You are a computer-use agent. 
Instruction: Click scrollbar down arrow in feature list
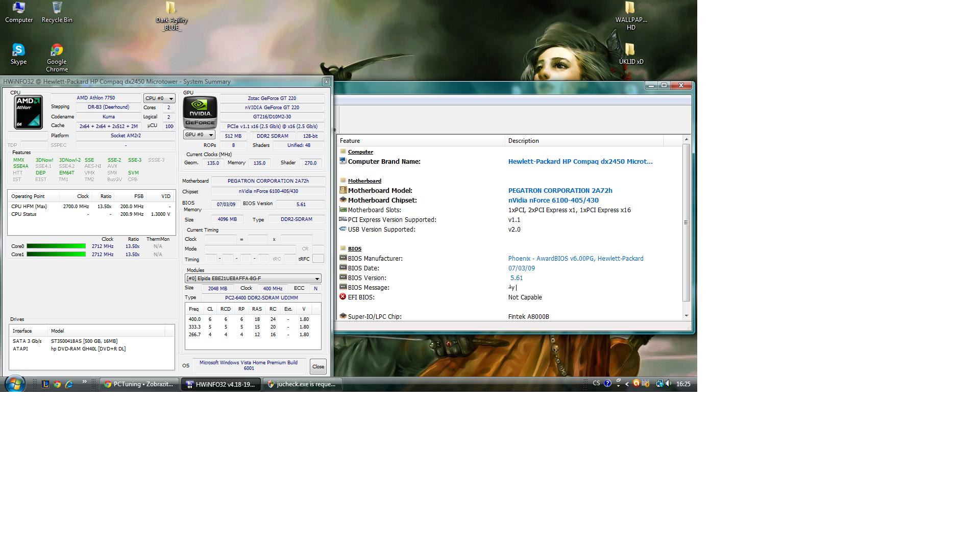(x=686, y=316)
